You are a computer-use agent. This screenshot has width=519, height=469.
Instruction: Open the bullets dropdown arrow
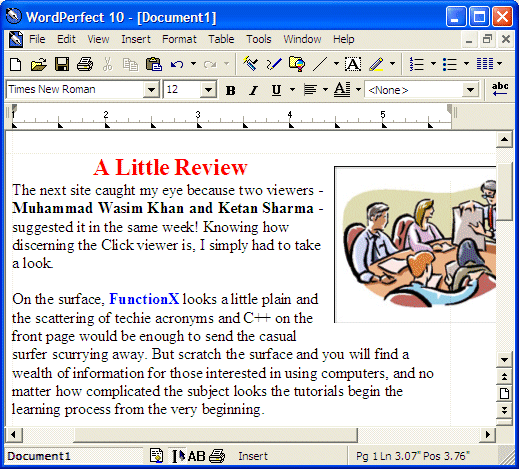pos(466,63)
